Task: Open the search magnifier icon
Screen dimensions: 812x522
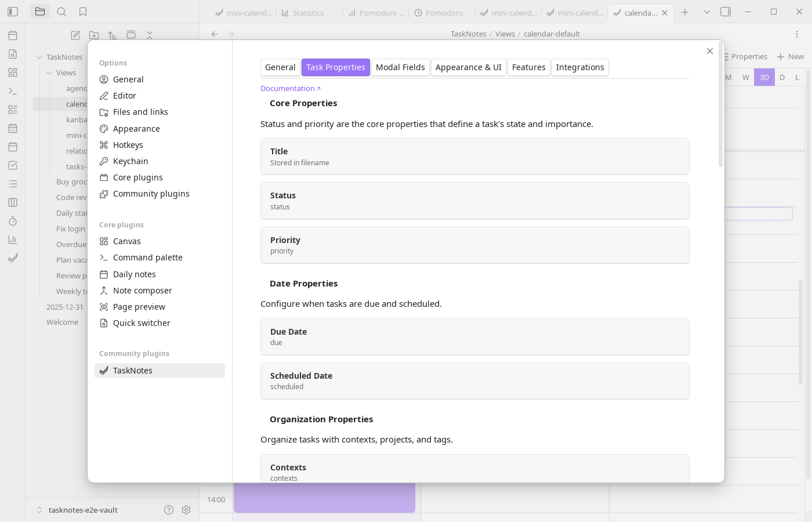Action: tap(61, 11)
